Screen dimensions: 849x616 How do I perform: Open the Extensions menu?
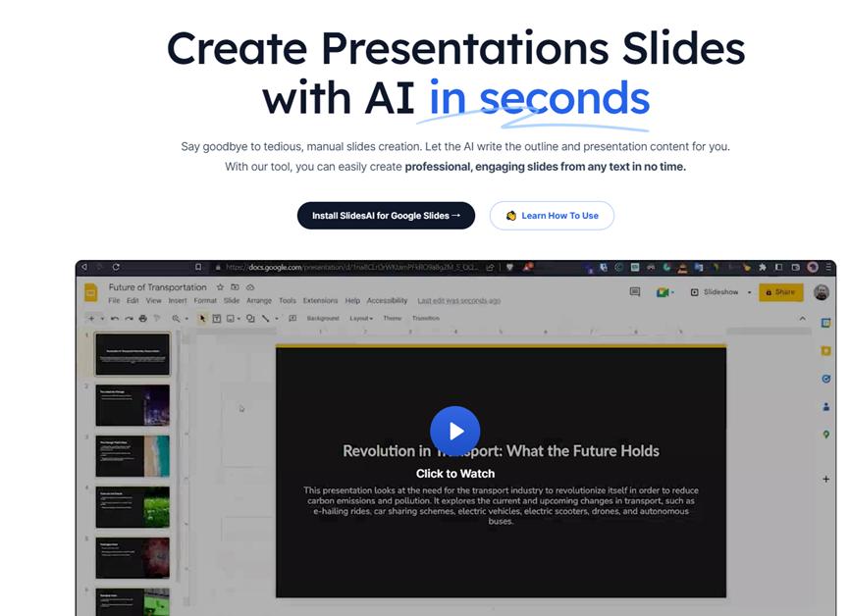pyautogui.click(x=320, y=301)
